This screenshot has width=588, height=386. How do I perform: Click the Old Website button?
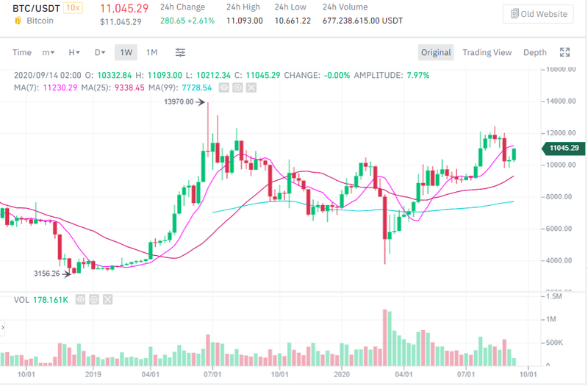coord(537,14)
